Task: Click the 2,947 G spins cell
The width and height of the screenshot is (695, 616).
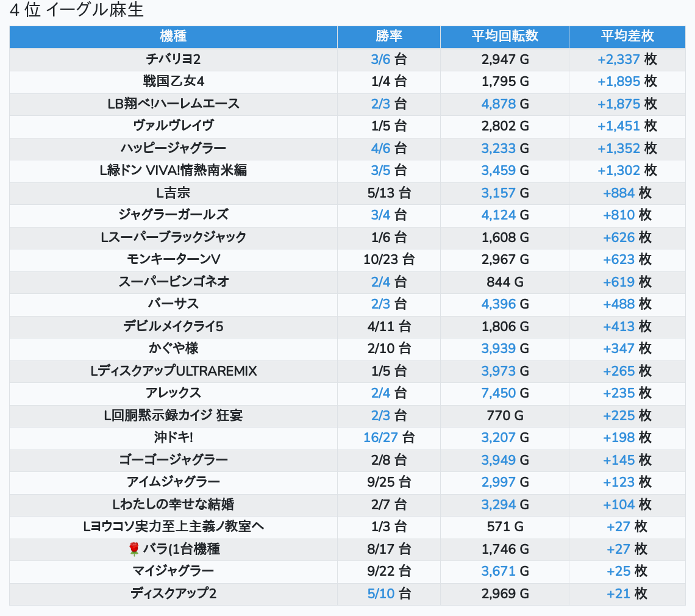Action: [505, 59]
